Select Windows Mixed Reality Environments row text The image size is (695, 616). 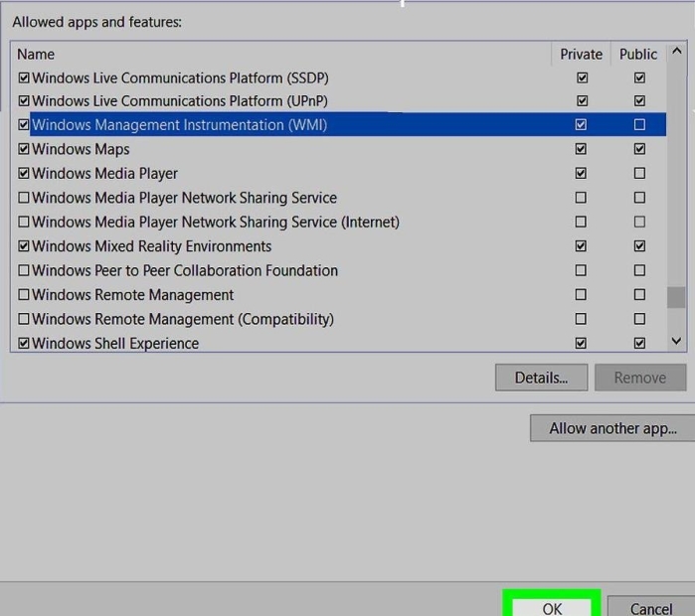151,246
